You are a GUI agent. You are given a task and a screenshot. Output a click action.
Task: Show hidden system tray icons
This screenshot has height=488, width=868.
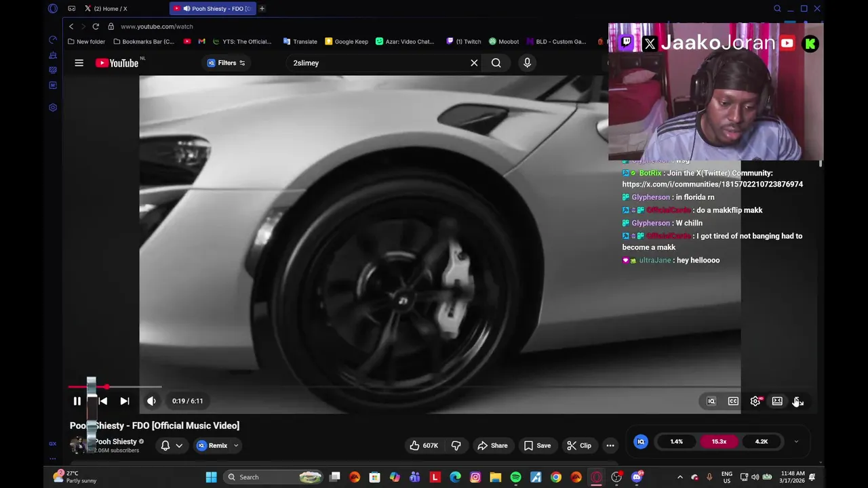pos(679,477)
